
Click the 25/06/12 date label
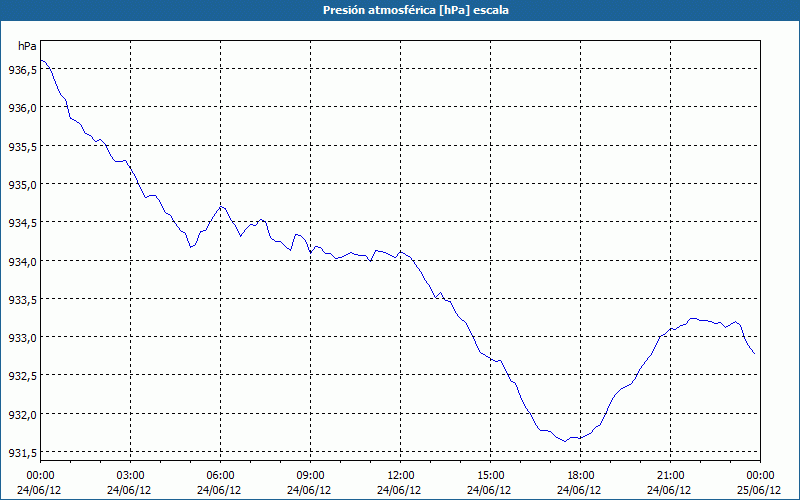759,490
